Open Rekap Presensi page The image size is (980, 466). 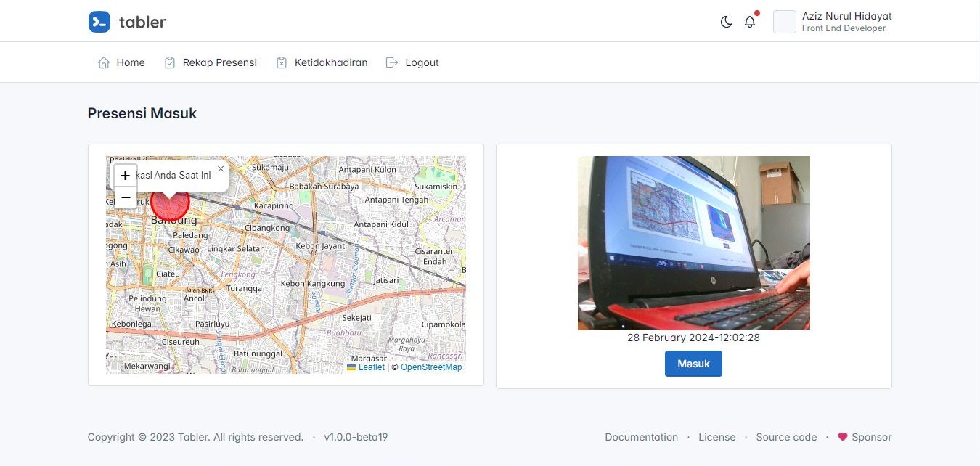(x=211, y=62)
